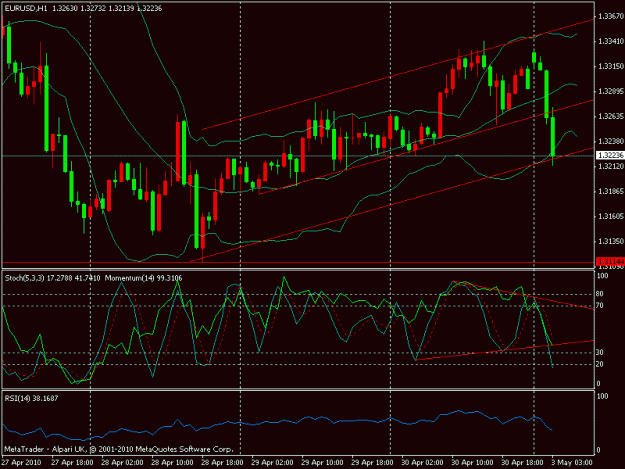Click the 27 Apr 2010 date label
Viewport: 625px width, 469px height.
[x=21, y=462]
